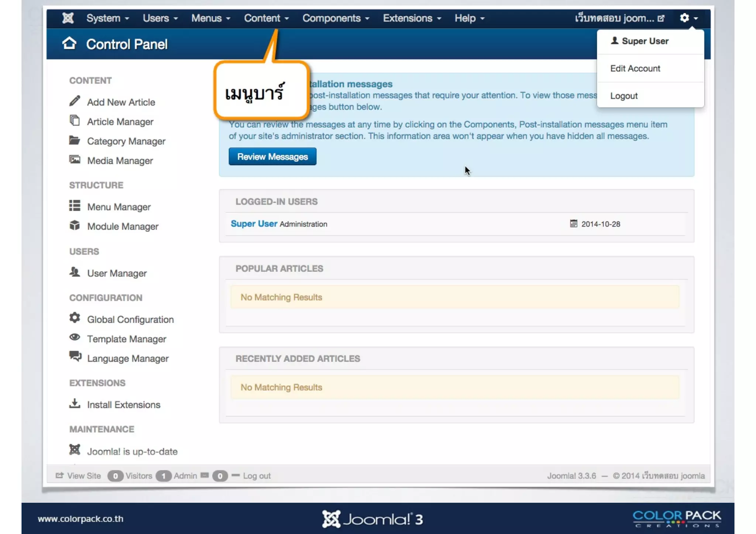The height and width of the screenshot is (534, 756).
Task: Select Edit Account from user menu
Action: 635,68
